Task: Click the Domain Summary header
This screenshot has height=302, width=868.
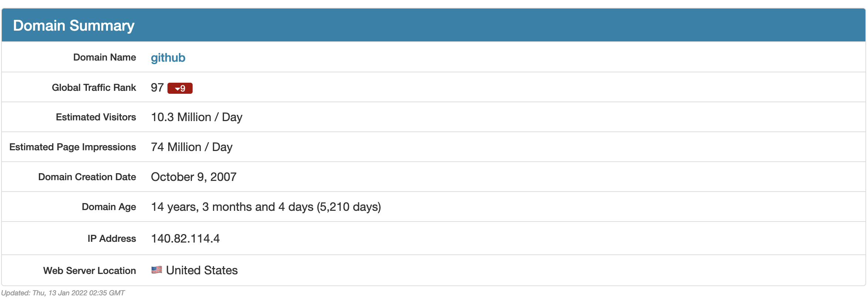Action: tap(74, 25)
